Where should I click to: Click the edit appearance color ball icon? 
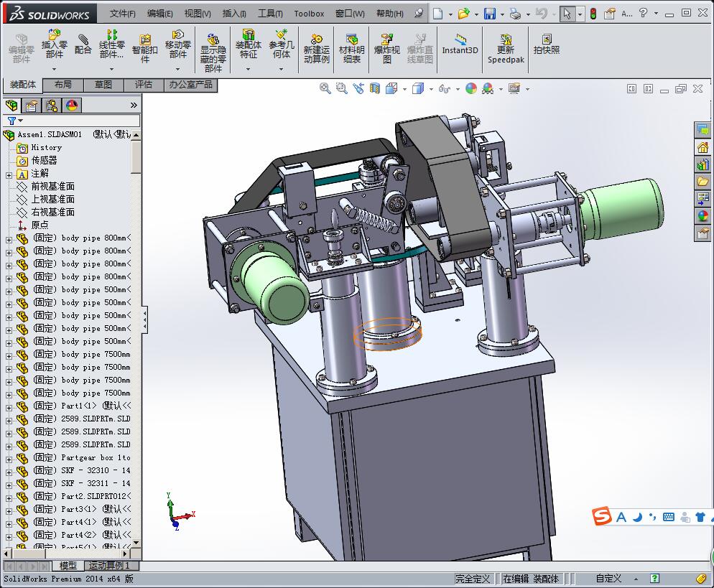pos(471,88)
